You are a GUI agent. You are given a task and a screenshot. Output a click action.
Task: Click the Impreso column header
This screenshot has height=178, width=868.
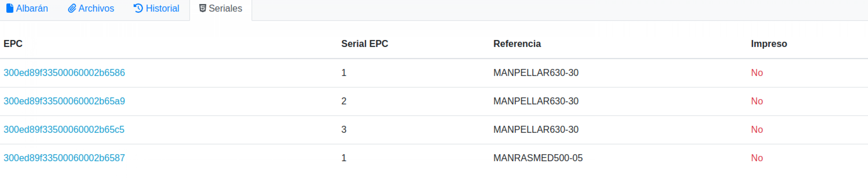[769, 44]
